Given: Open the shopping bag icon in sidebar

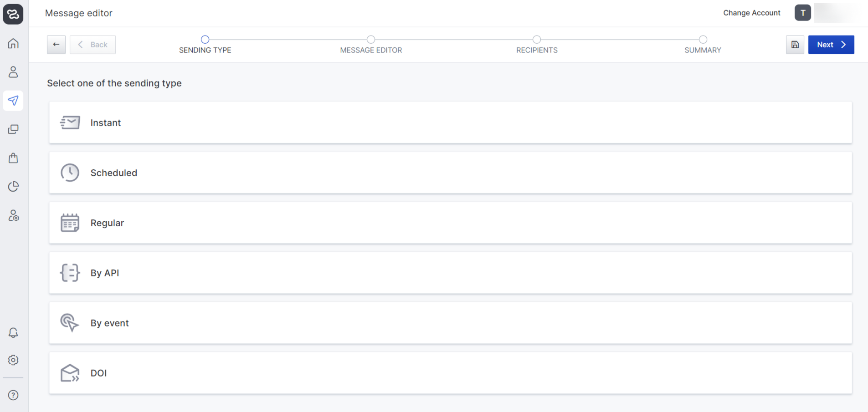Looking at the screenshot, I should (13, 158).
